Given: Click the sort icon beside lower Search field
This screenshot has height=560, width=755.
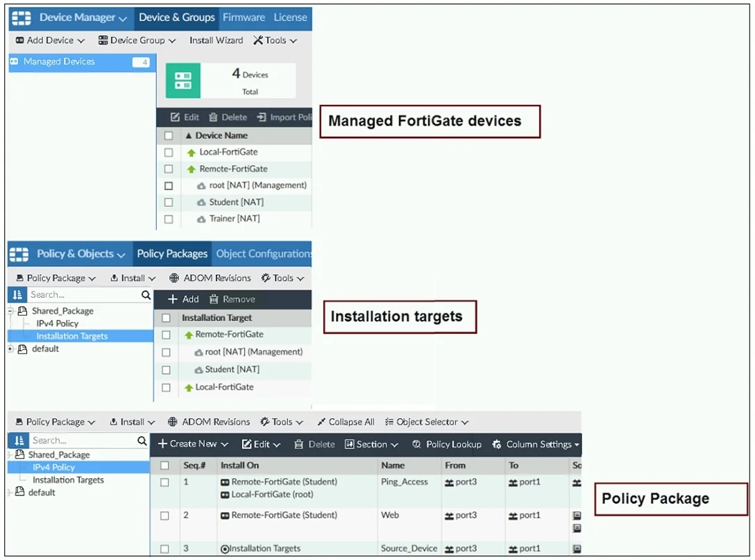Looking at the screenshot, I should click(18, 440).
